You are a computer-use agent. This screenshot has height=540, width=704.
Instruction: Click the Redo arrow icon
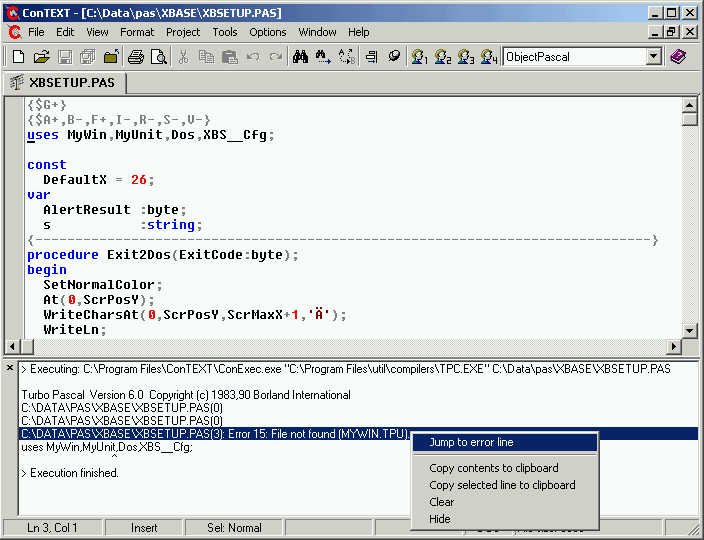pyautogui.click(x=276, y=57)
